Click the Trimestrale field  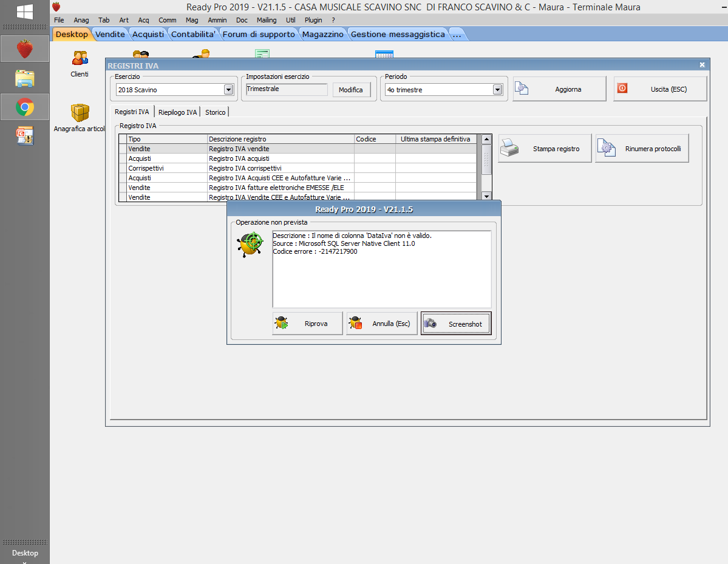(287, 89)
